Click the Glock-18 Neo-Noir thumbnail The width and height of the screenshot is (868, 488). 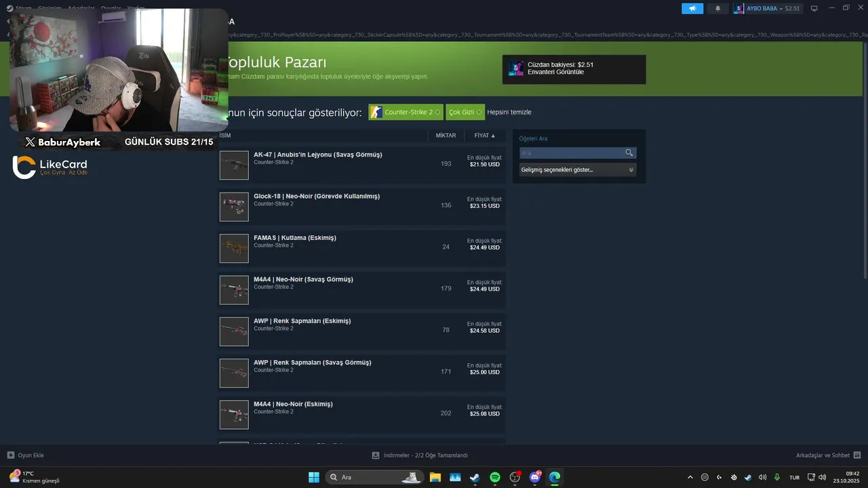234,207
